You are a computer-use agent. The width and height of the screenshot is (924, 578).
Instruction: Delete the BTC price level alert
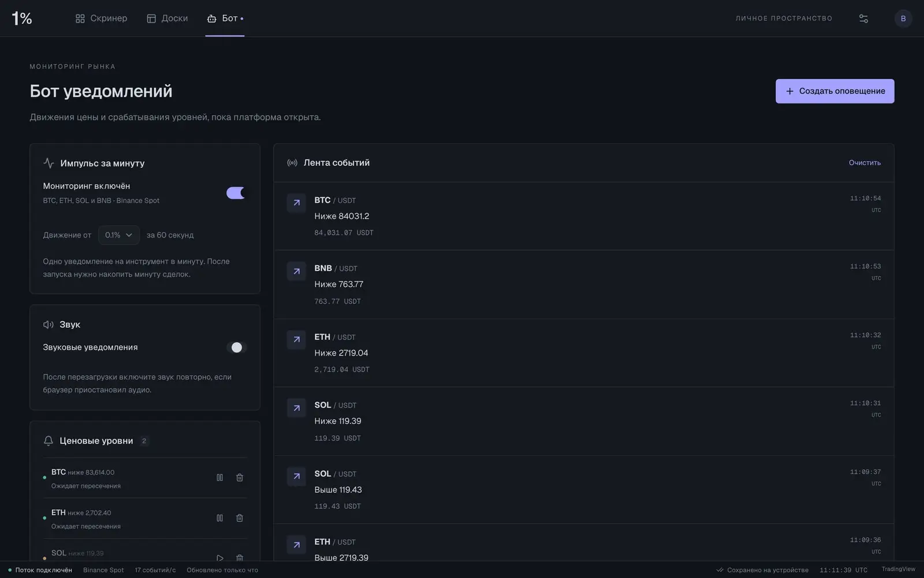tap(240, 477)
